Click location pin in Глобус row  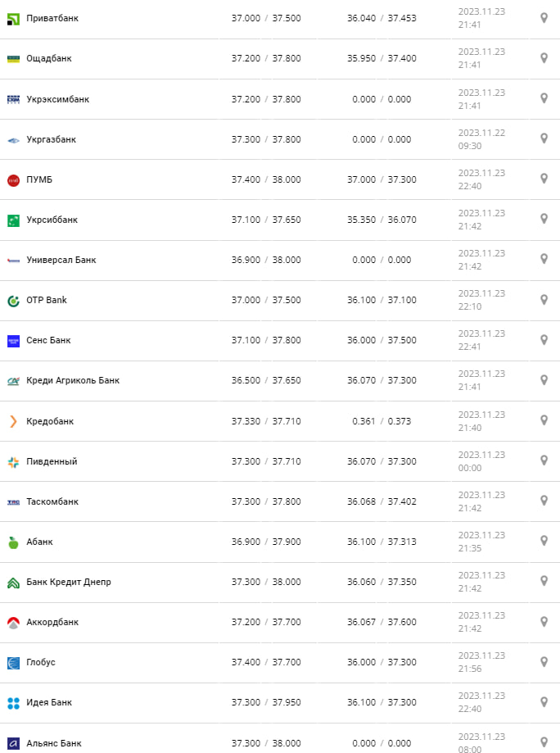point(544,661)
